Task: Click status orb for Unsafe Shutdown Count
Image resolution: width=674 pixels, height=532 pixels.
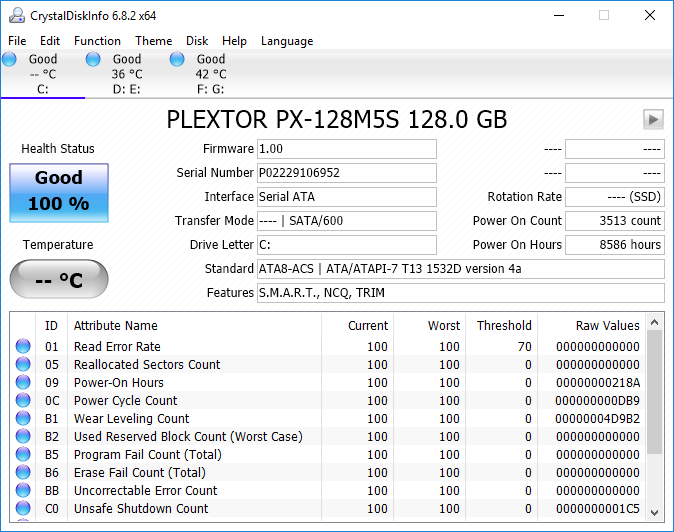Action: [x=23, y=508]
